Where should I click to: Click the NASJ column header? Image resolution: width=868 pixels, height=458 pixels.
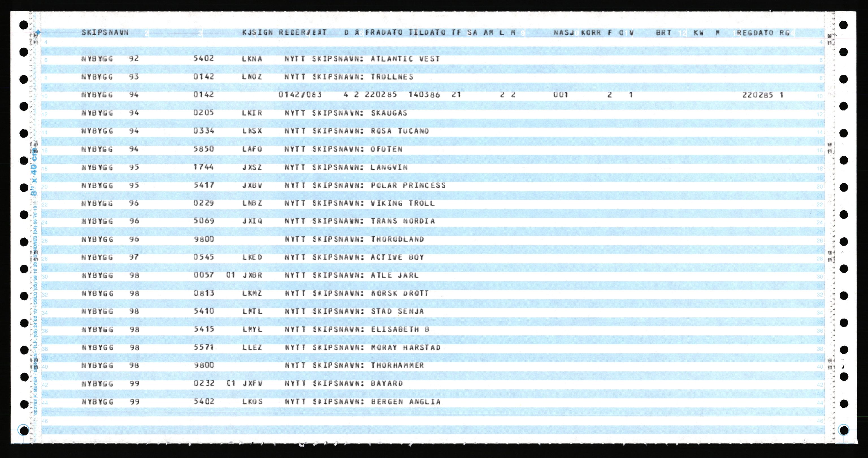[x=564, y=33]
